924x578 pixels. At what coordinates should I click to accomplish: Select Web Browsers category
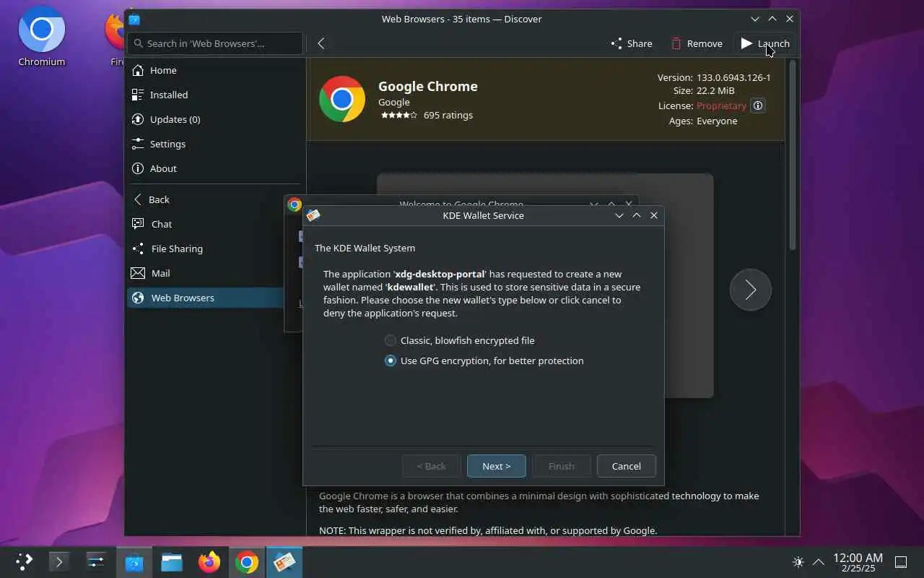coord(206,298)
